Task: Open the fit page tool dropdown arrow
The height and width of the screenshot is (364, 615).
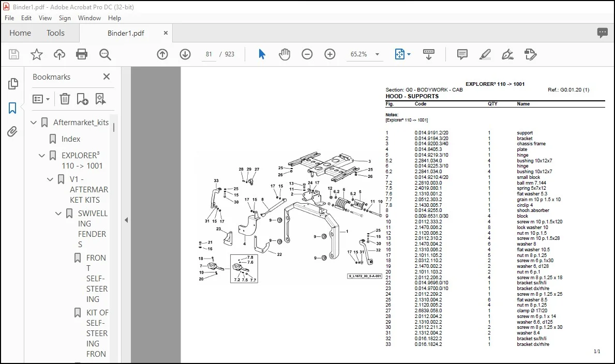Action: click(409, 54)
